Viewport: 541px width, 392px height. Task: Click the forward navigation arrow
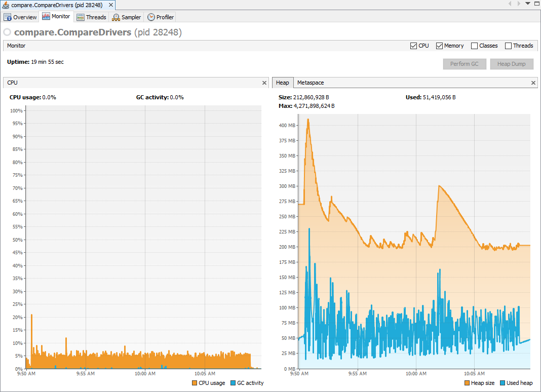click(x=519, y=4)
